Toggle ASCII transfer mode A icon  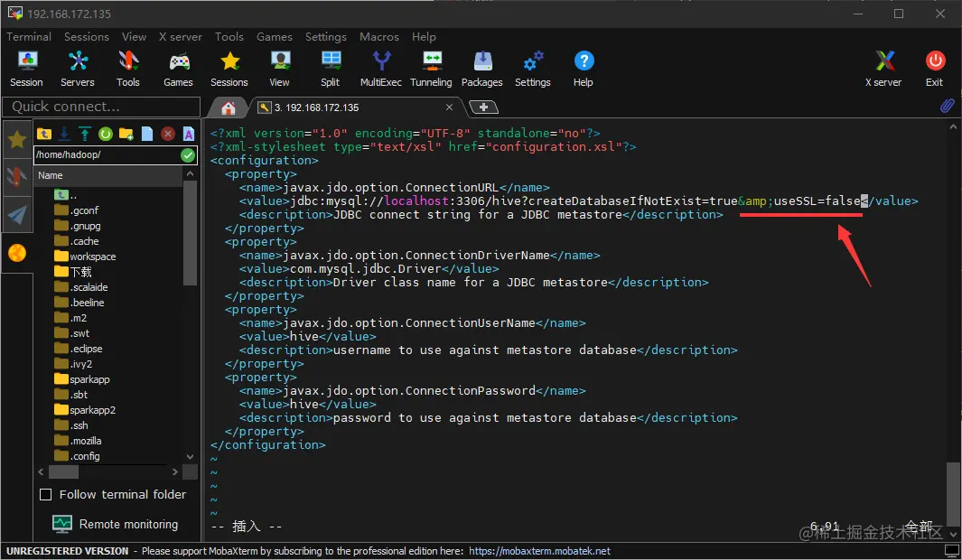189,133
